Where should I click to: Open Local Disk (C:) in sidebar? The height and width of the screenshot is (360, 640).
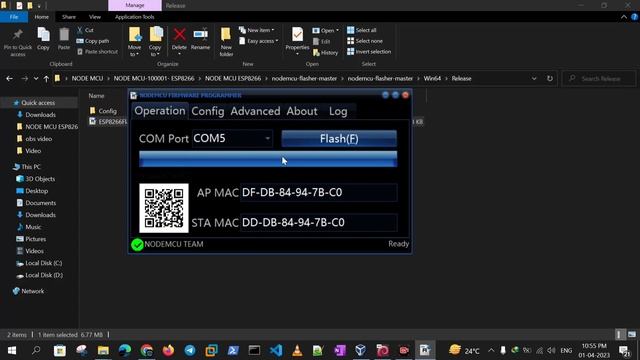(43, 263)
